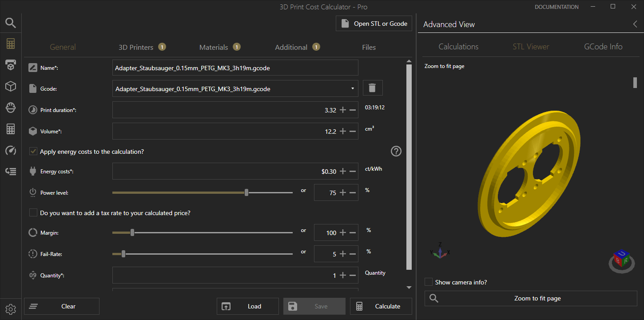Image resolution: width=644 pixels, height=320 pixels.
Task: Open the 3D printer icon in sidebar
Action: click(11, 65)
